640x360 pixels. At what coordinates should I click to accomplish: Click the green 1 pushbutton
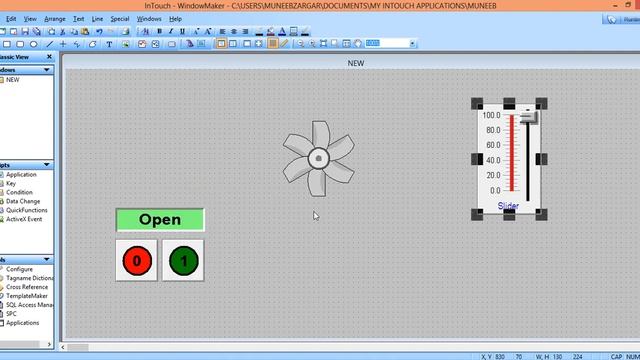point(183,260)
